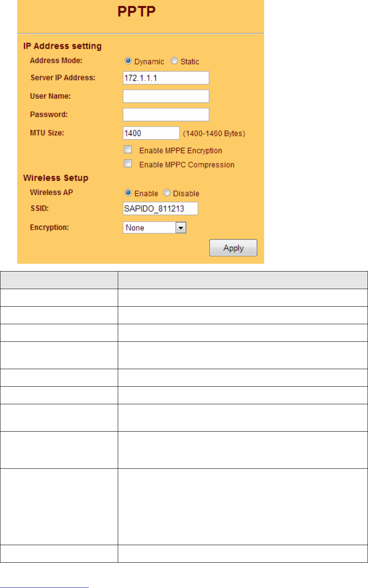The image size is (368, 588).
Task: Select Disable for Wireless AP
Action: tap(167, 193)
